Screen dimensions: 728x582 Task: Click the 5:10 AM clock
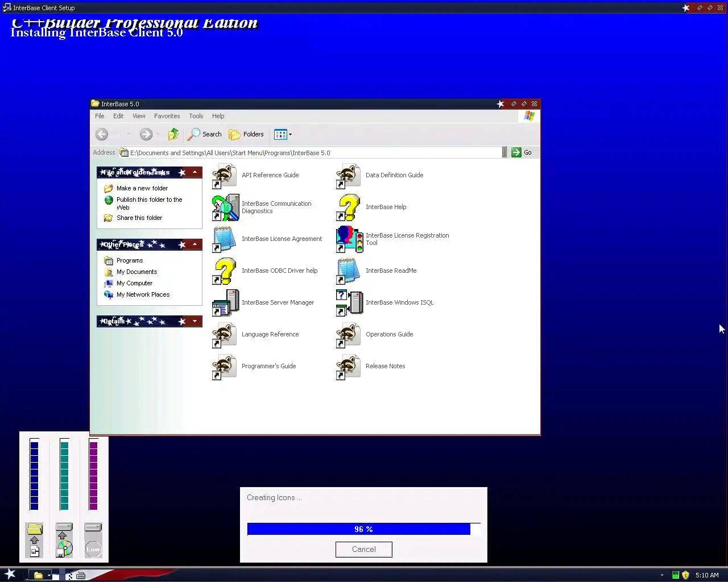tap(707, 575)
